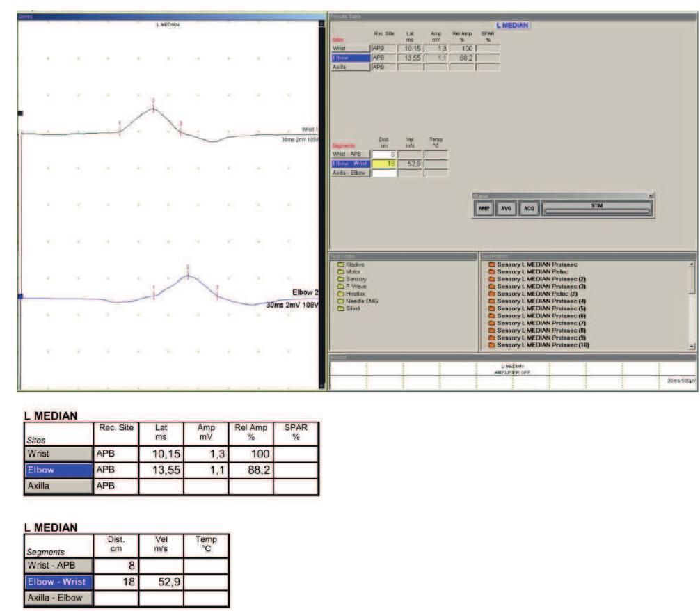Toggle the ACQ status indicator
Viewport: 700px width, 611px height.
pyautogui.click(x=530, y=208)
